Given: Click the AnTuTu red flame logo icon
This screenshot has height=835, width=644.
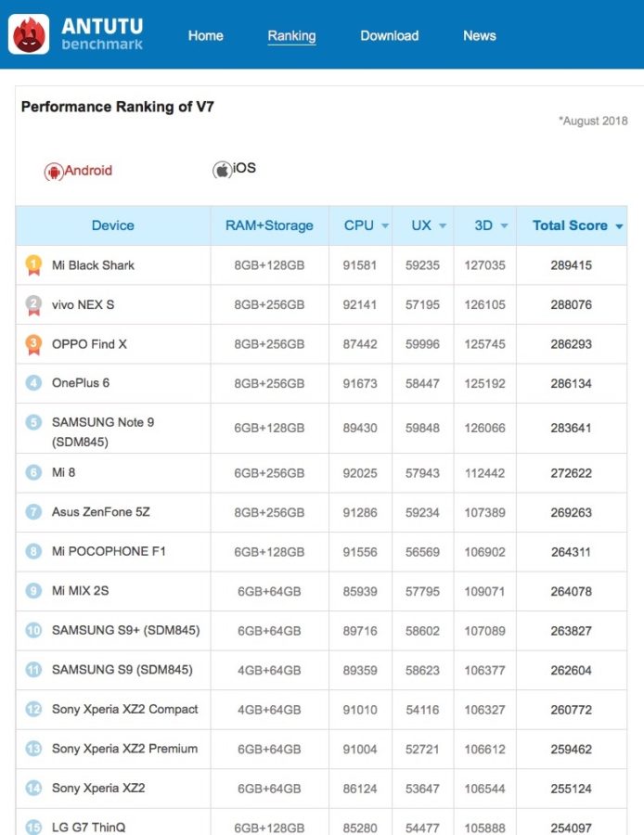Looking at the screenshot, I should [x=29, y=34].
